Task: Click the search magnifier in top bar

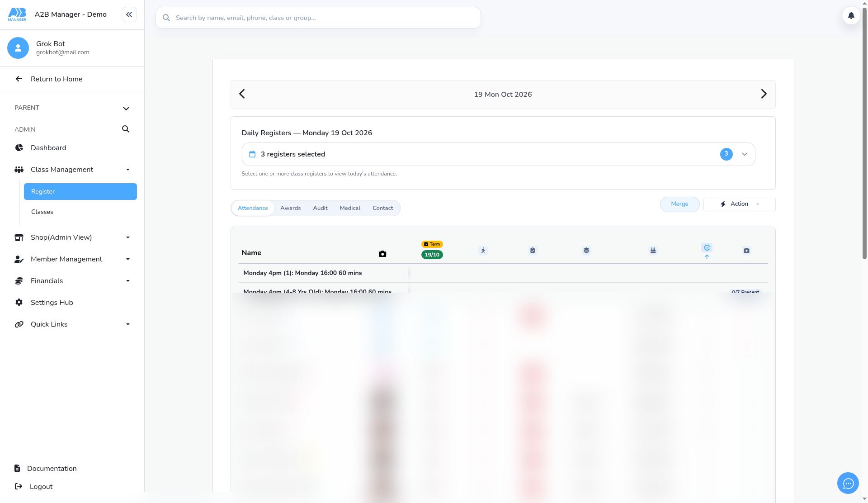Action: tap(166, 18)
